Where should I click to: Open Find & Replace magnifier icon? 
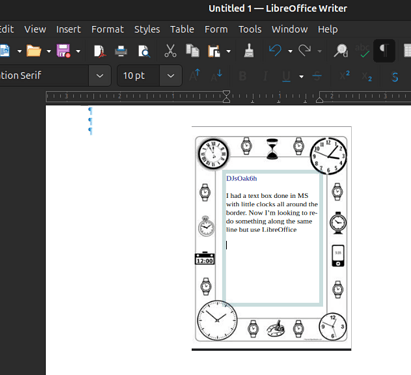tap(341, 51)
